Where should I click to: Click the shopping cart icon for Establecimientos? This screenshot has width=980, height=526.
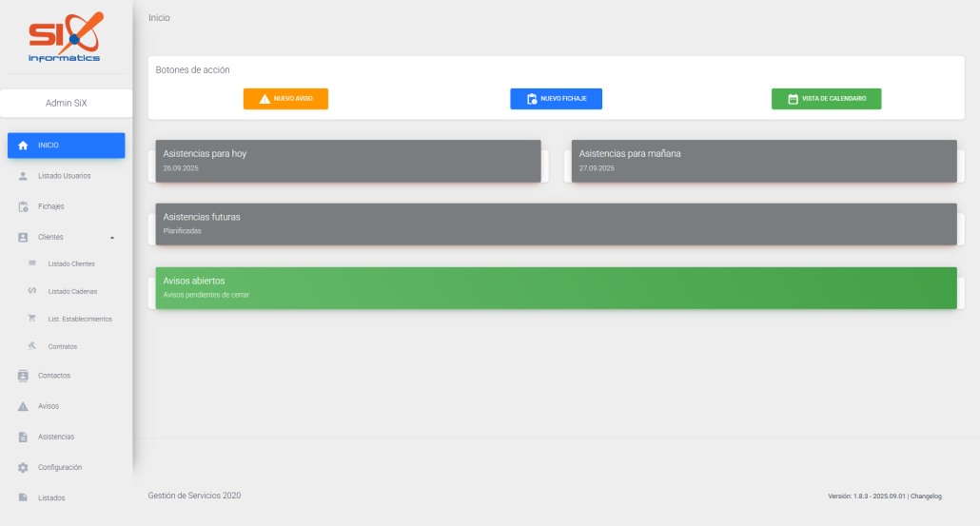click(32, 319)
